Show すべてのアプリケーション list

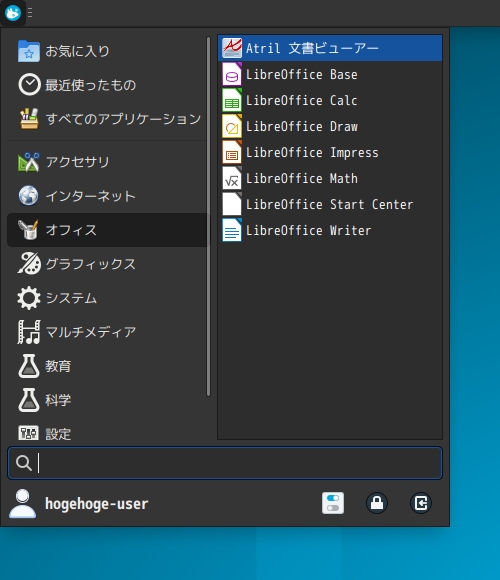click(107, 119)
